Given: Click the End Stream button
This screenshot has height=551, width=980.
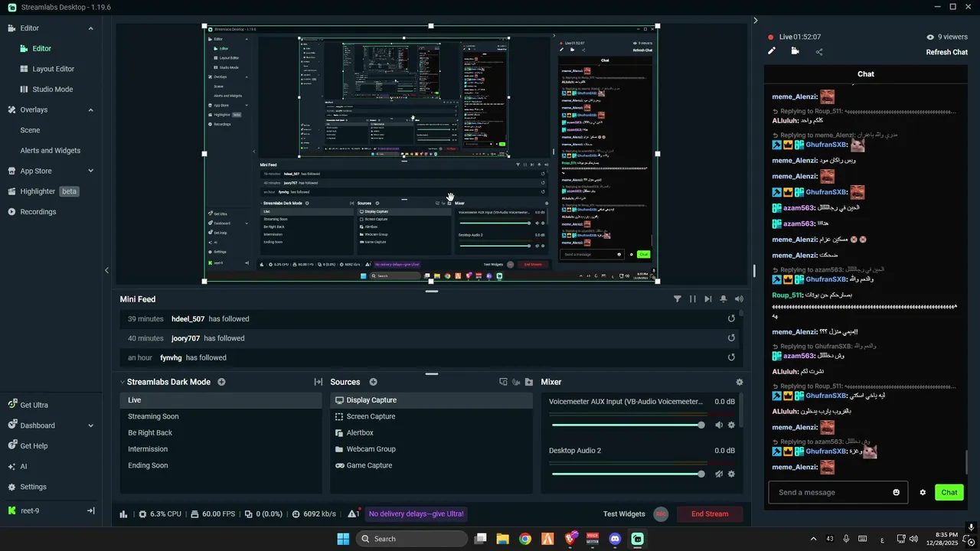Looking at the screenshot, I should (710, 514).
